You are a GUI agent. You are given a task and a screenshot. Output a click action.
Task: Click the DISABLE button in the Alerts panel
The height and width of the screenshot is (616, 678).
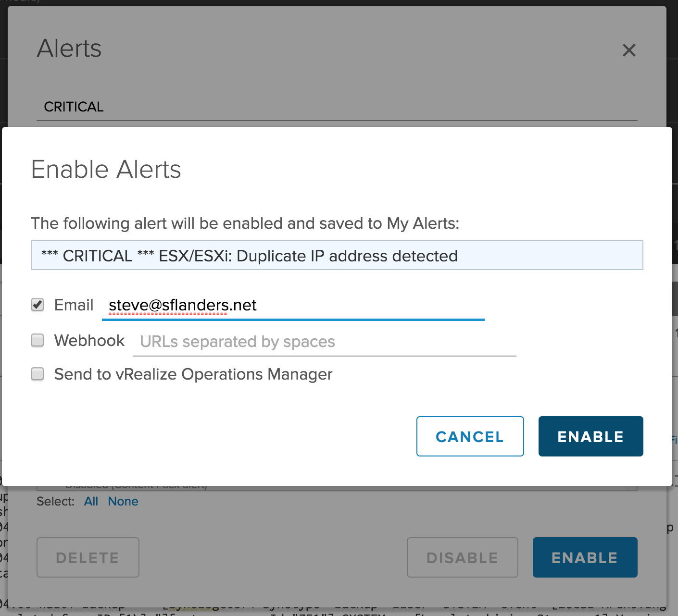(462, 557)
